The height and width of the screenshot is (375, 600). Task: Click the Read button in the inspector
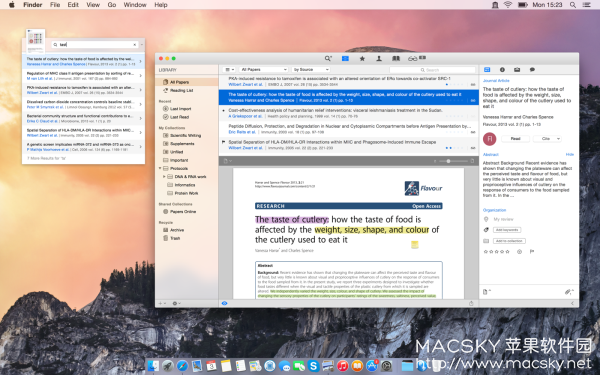coord(515,139)
